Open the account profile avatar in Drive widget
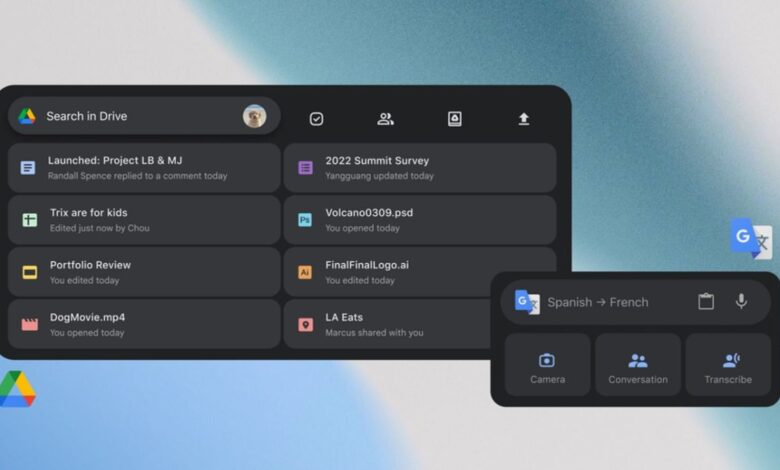This screenshot has height=470, width=780. (254, 116)
